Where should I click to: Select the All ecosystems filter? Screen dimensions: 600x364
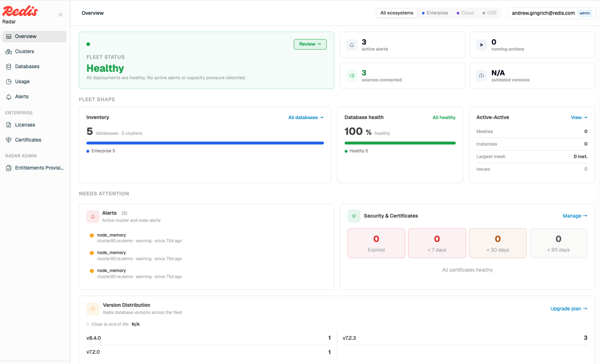397,13
